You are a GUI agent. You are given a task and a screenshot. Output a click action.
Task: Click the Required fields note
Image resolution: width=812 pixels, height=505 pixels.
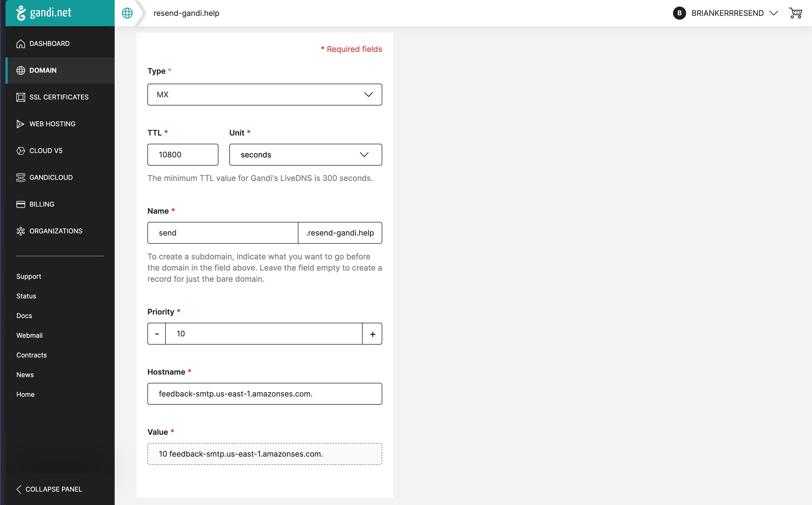pyautogui.click(x=351, y=49)
